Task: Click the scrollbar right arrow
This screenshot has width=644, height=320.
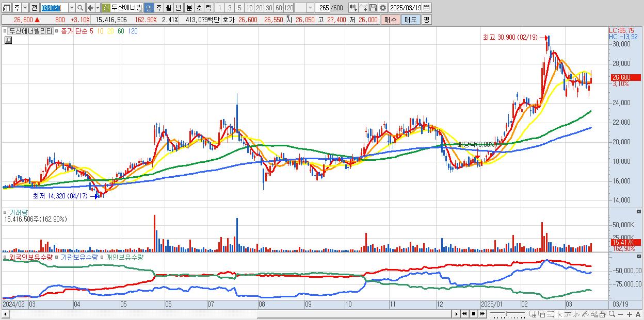Action: (x=456, y=314)
